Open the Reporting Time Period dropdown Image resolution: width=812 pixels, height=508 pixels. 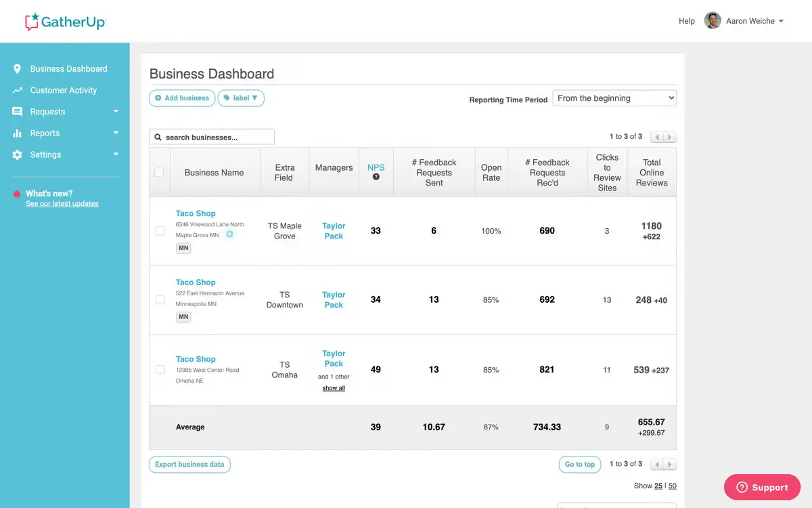(x=614, y=98)
